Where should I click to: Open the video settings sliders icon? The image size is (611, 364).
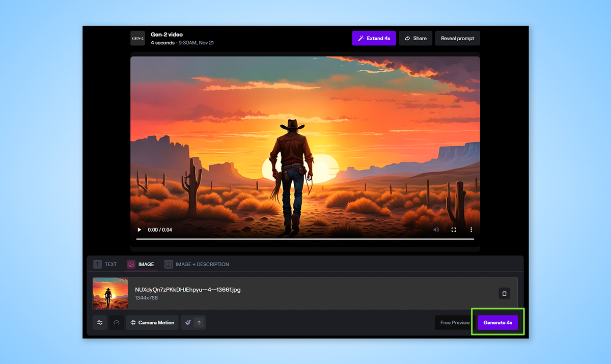tap(100, 322)
